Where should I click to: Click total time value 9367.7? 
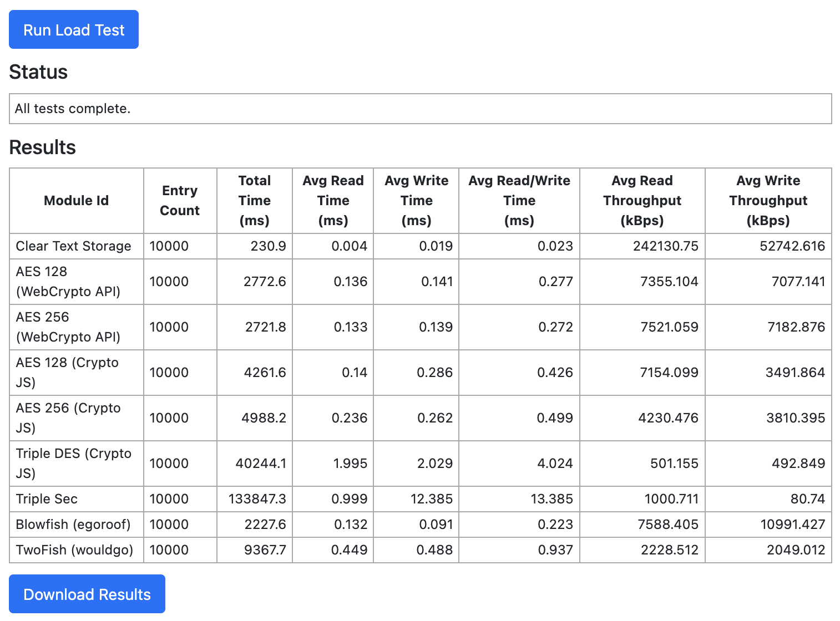(x=265, y=550)
